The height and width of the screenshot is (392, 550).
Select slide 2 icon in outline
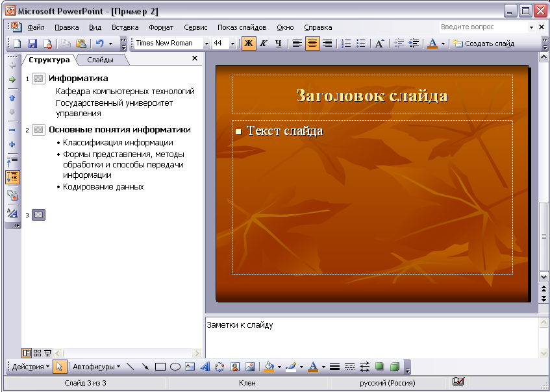[38, 130]
